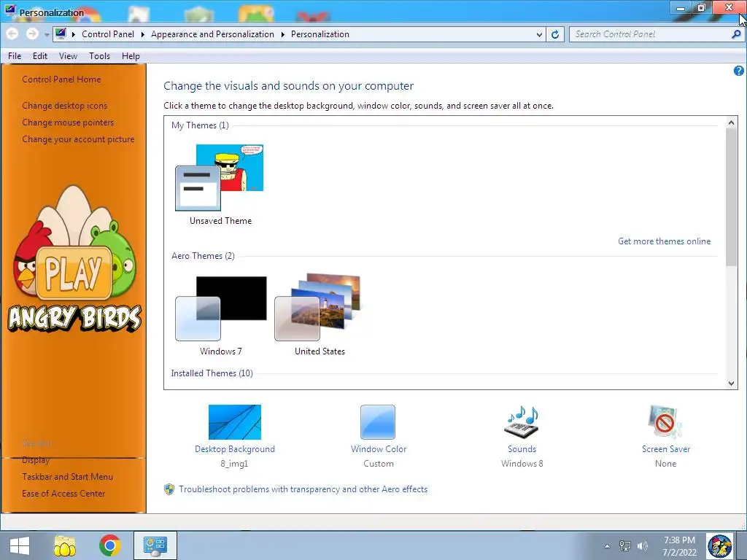Click the Control Panel taskbar button
The image size is (747, 560).
pyautogui.click(x=155, y=545)
